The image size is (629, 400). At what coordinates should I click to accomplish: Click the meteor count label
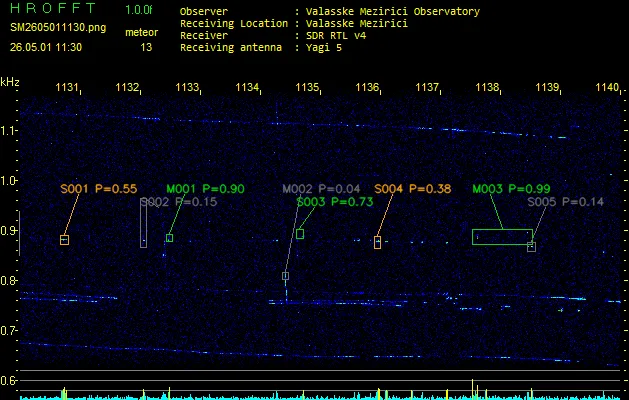coord(142,32)
